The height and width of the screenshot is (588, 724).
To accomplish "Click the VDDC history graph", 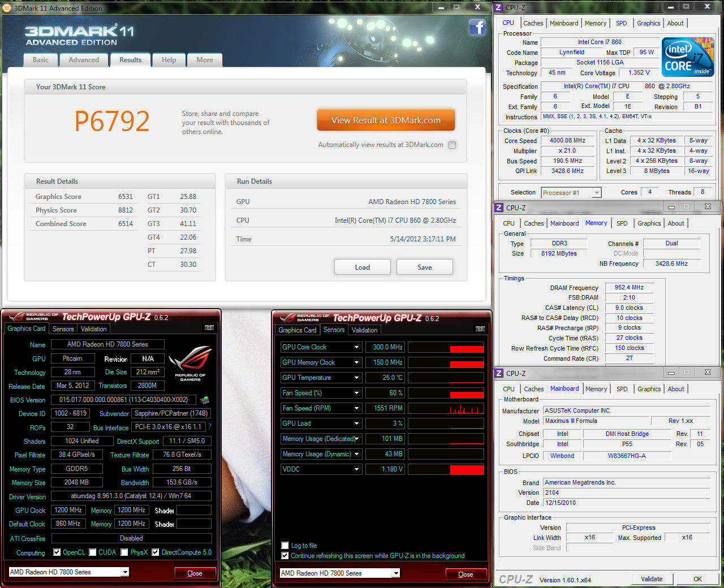I will [446, 469].
